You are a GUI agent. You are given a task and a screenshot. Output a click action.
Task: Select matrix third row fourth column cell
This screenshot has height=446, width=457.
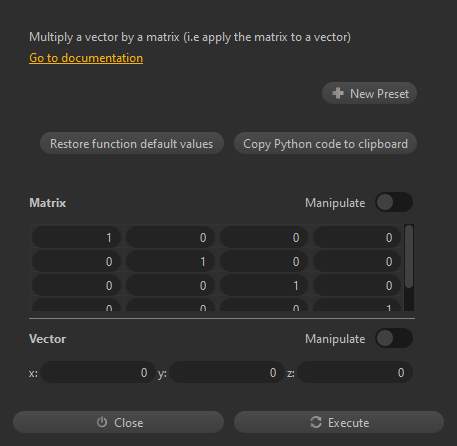(357, 285)
